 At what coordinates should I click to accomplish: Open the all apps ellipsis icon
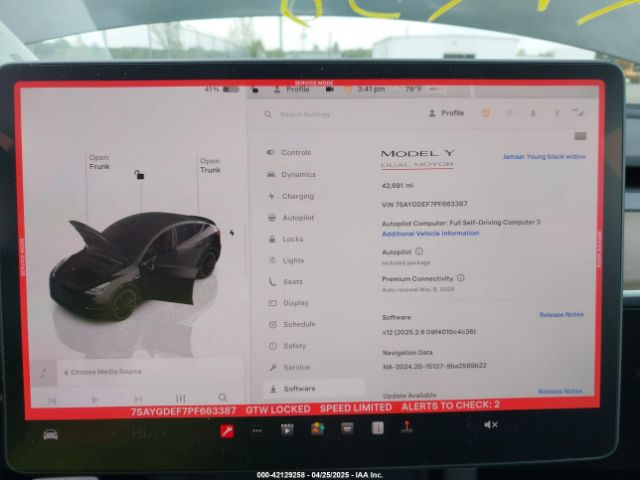257,431
